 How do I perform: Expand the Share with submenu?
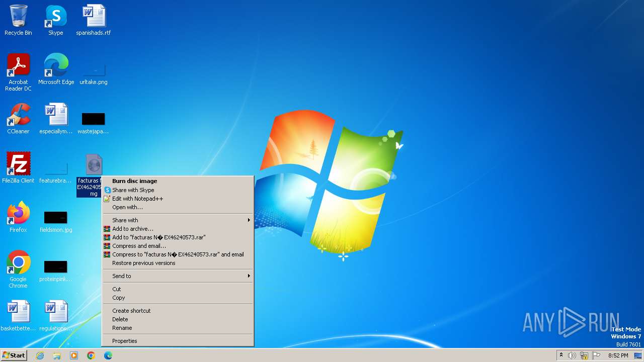pyautogui.click(x=178, y=220)
